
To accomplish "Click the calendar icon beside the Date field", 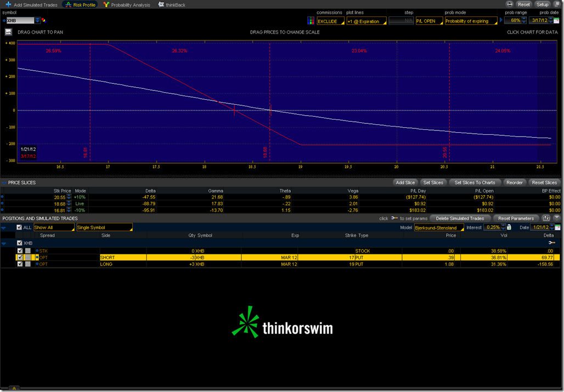I will coord(557,227).
